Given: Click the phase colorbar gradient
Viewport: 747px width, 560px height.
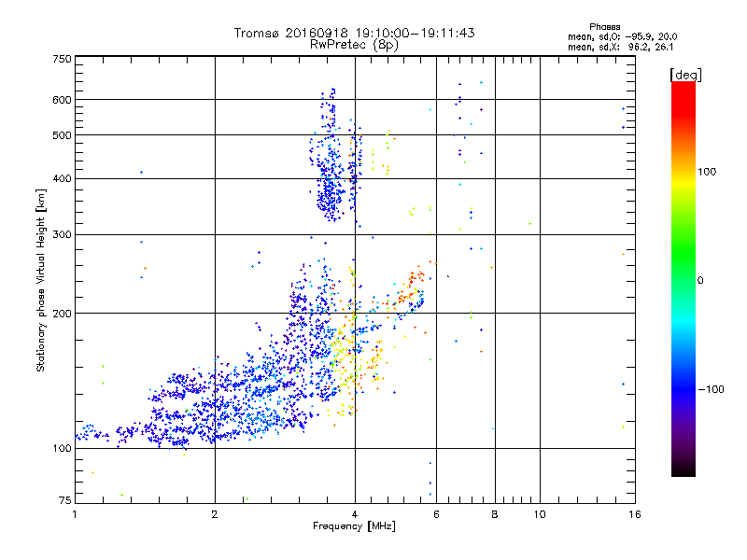Looking at the screenshot, I should pyautogui.click(x=684, y=278).
